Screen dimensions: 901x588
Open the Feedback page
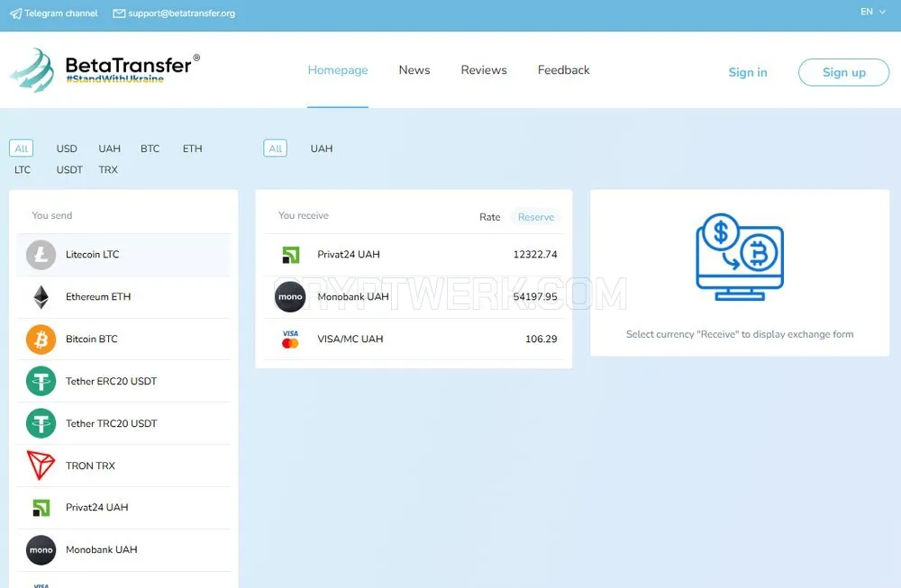(564, 70)
